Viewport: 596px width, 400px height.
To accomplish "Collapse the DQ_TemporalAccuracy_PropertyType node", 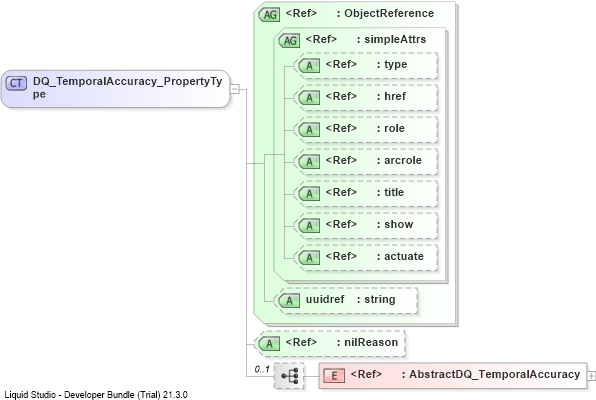I will tap(235, 89).
